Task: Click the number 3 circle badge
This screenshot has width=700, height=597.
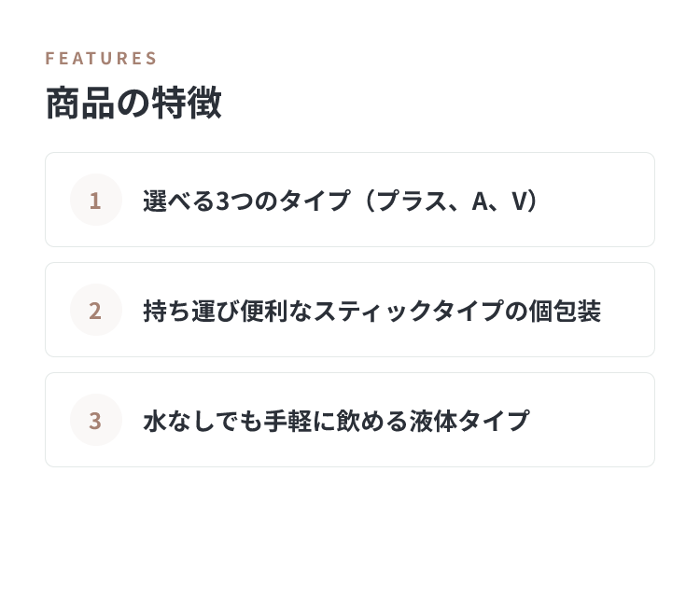Action: click(x=96, y=420)
